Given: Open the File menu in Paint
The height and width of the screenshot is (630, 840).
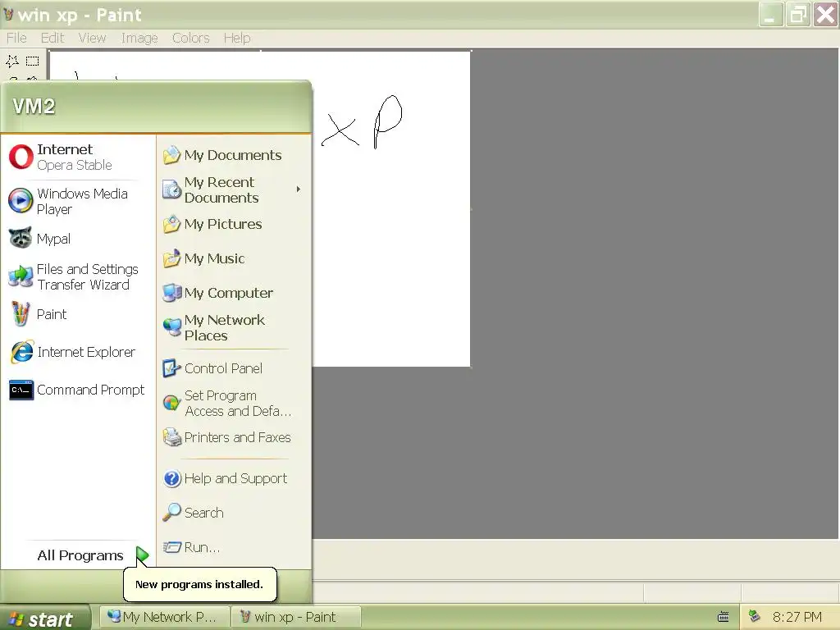Looking at the screenshot, I should [x=16, y=38].
